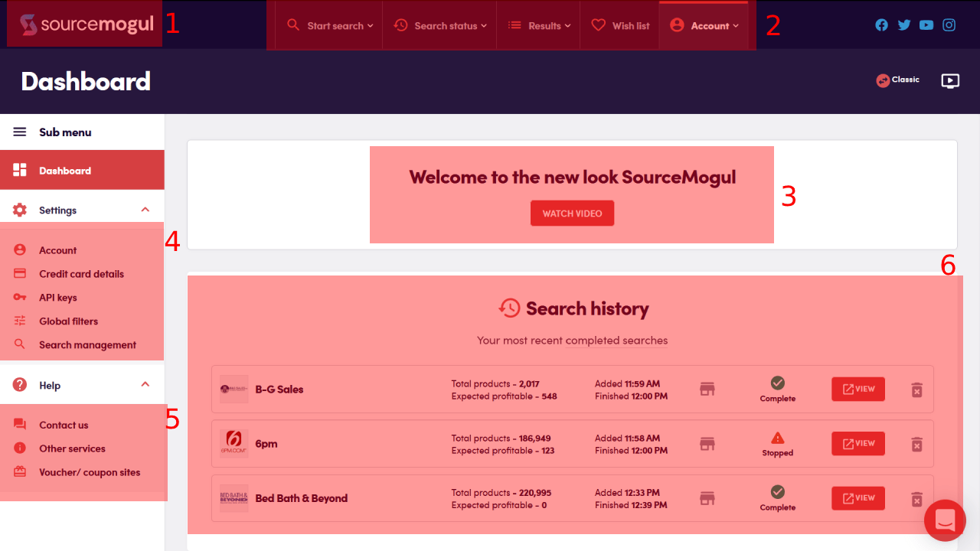Open Global filters settings
Viewport: 980px width, 551px height.
click(68, 321)
